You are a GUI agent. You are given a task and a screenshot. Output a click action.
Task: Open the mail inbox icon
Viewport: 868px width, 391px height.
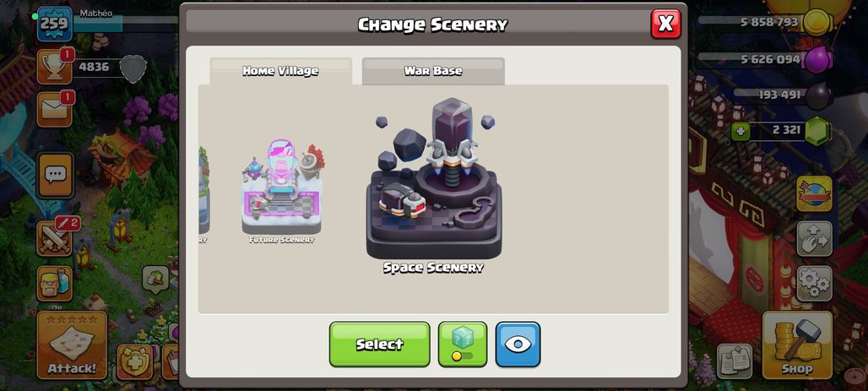tap(54, 109)
